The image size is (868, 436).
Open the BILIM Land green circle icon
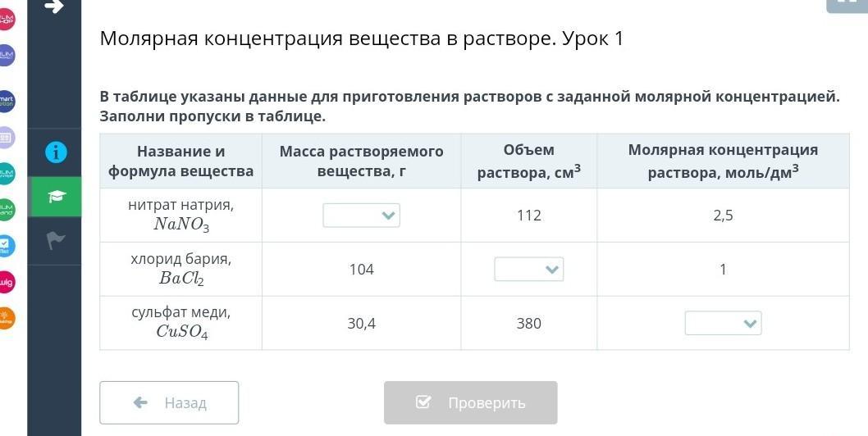(6, 210)
